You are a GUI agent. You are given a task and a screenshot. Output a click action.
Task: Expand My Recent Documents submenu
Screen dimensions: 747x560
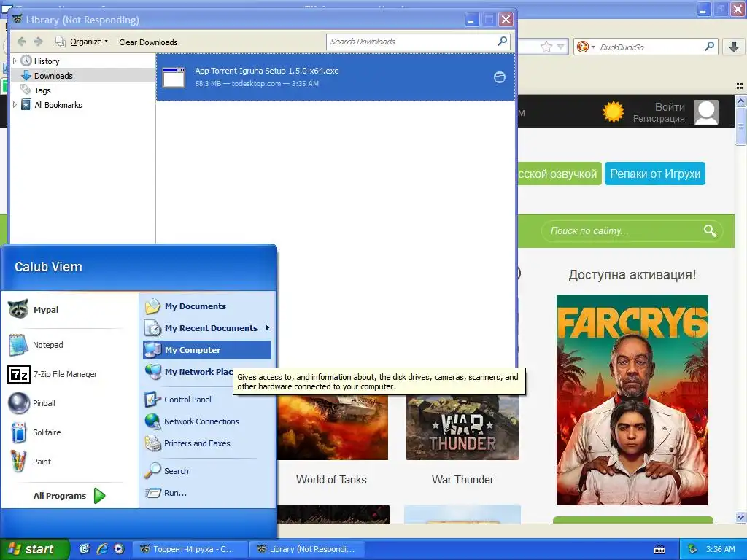(x=206, y=328)
